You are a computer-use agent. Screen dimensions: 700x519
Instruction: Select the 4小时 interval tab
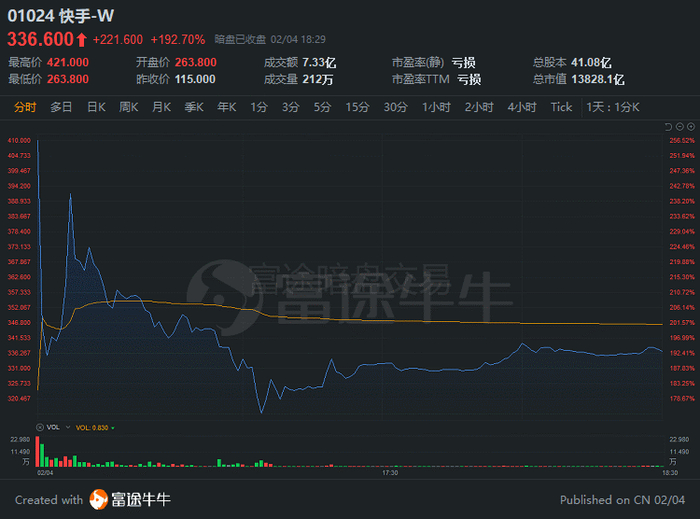tap(522, 107)
